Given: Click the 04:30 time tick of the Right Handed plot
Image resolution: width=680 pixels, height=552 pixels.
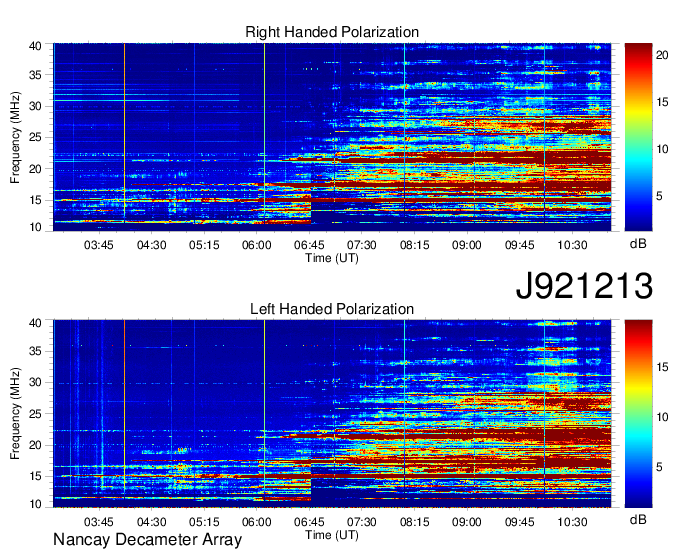Looking at the screenshot, I should click(x=151, y=245).
